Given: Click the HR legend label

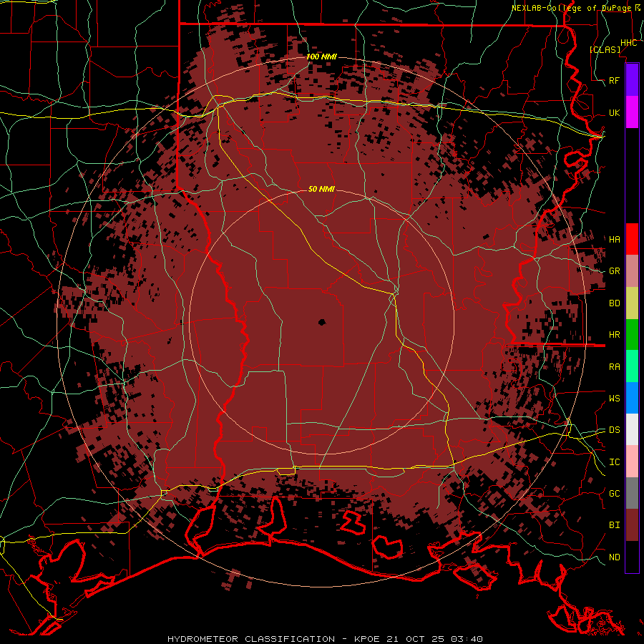Looking at the screenshot, I should tap(614, 335).
